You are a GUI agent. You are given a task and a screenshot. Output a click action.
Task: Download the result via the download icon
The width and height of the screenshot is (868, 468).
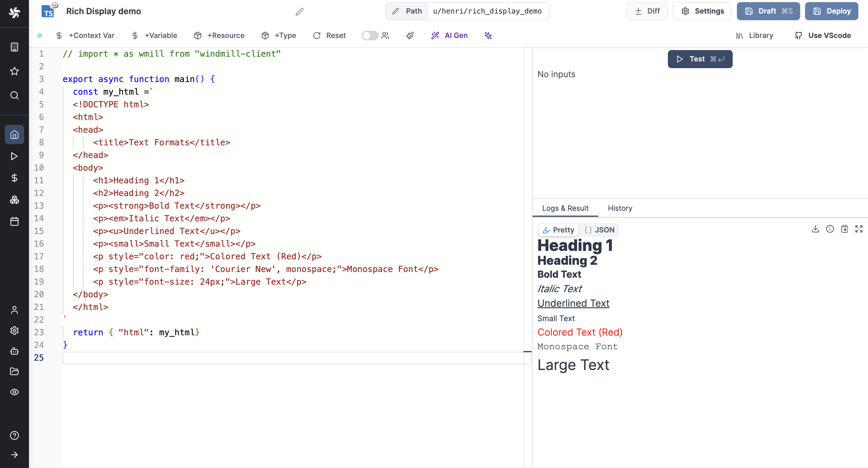pos(816,229)
